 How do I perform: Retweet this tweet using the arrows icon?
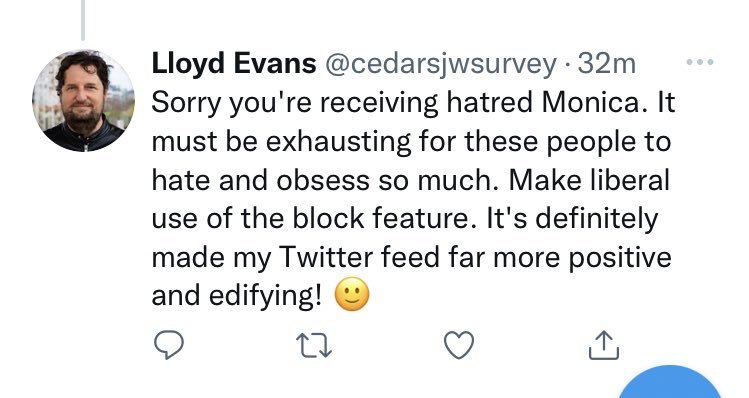pyautogui.click(x=314, y=345)
